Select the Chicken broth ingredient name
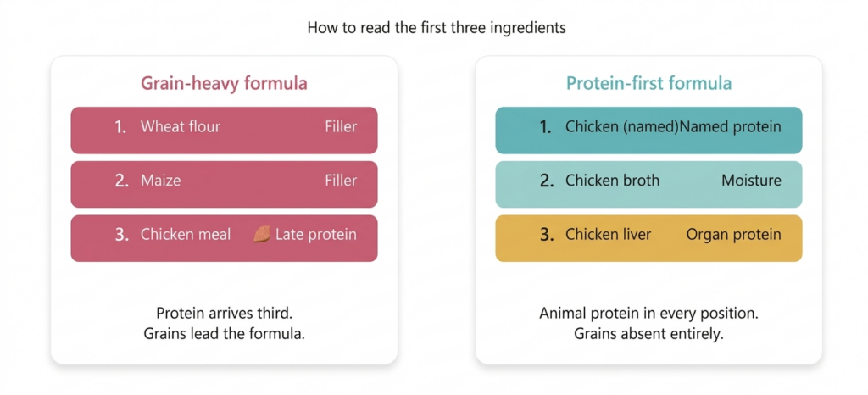The height and width of the screenshot is (395, 868). tap(612, 181)
